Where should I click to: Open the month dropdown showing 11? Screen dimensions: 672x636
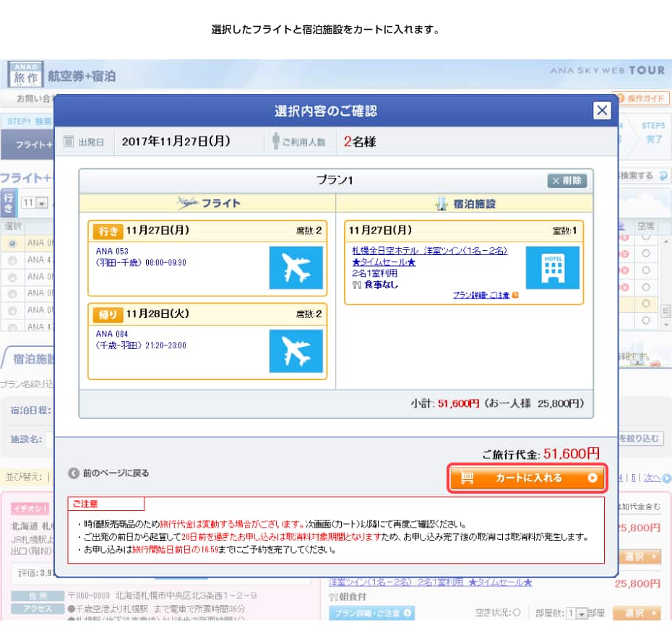coord(34,204)
